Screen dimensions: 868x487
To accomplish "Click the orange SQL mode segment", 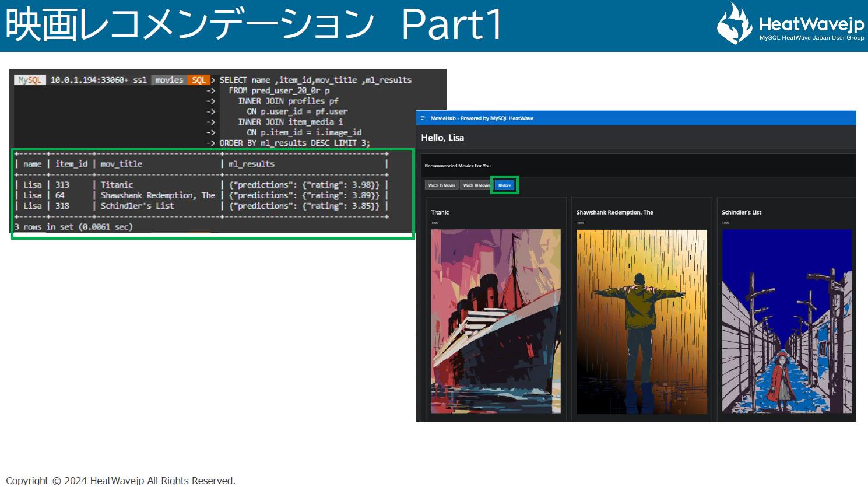I will click(x=199, y=80).
